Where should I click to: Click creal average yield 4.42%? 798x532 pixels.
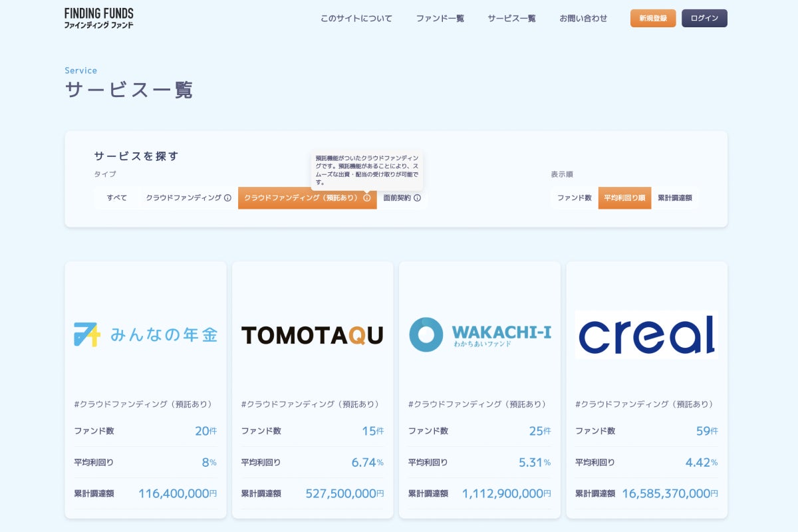click(x=702, y=462)
